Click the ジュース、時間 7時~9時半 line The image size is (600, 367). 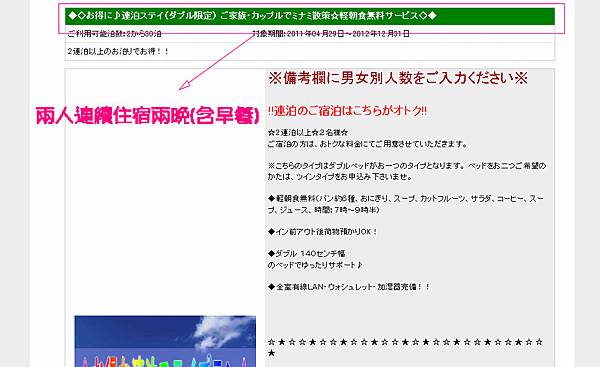324,210
